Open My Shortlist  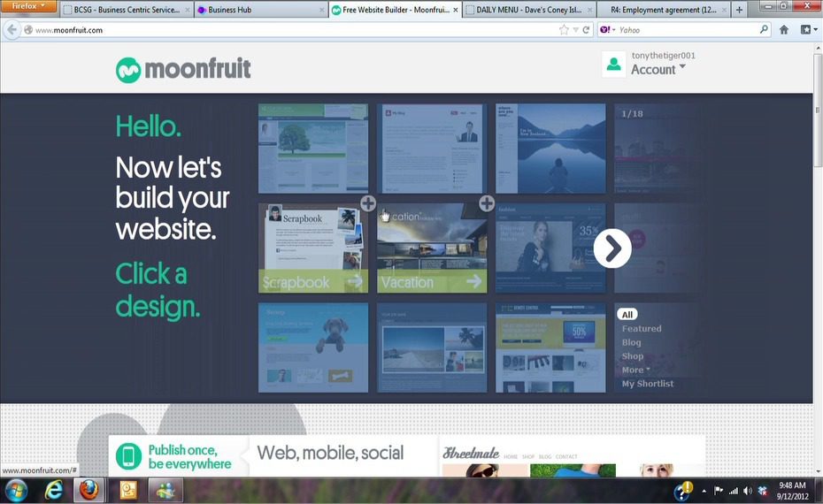click(648, 384)
